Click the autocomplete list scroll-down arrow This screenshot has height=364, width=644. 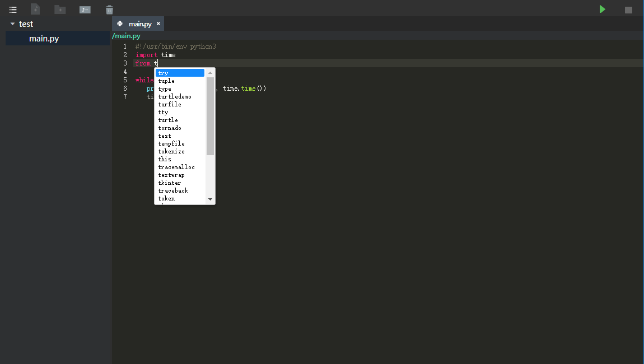pyautogui.click(x=211, y=199)
